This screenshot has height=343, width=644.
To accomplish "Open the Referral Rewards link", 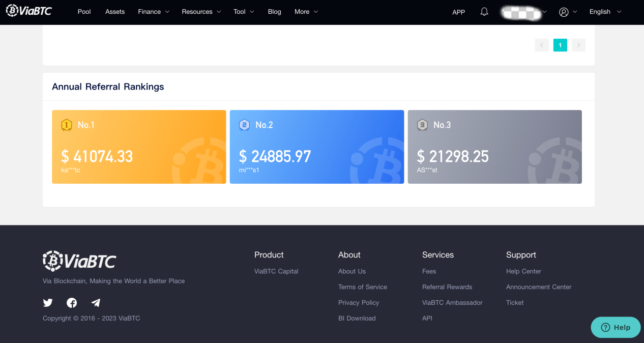I will pyautogui.click(x=447, y=287).
